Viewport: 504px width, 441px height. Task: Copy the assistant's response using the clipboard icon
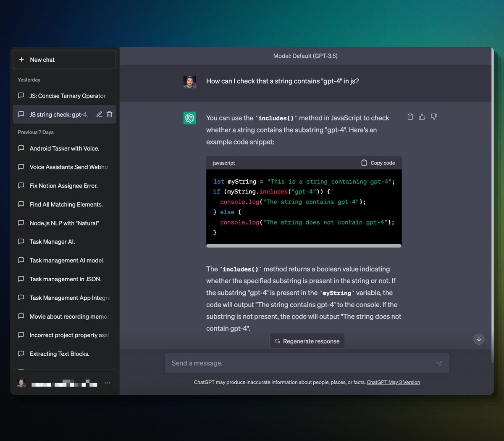tap(410, 116)
